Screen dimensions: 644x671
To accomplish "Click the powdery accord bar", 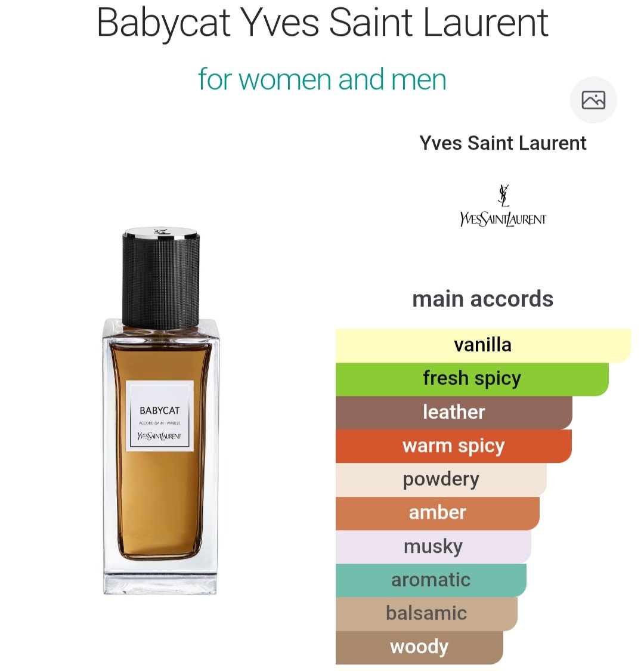I will (x=441, y=480).
